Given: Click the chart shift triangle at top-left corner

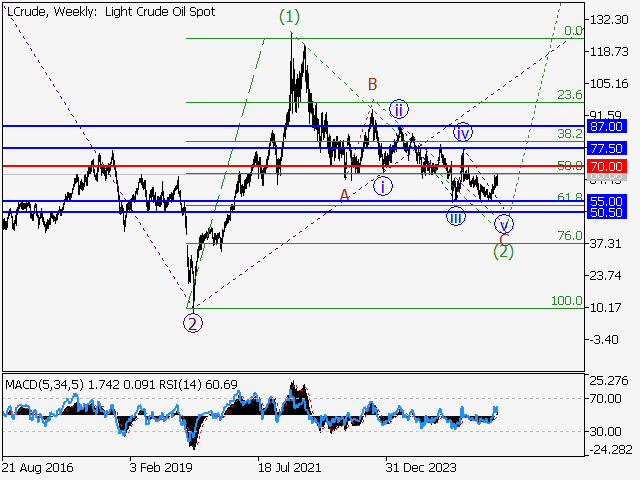Looking at the screenshot, I should coord(6,7).
